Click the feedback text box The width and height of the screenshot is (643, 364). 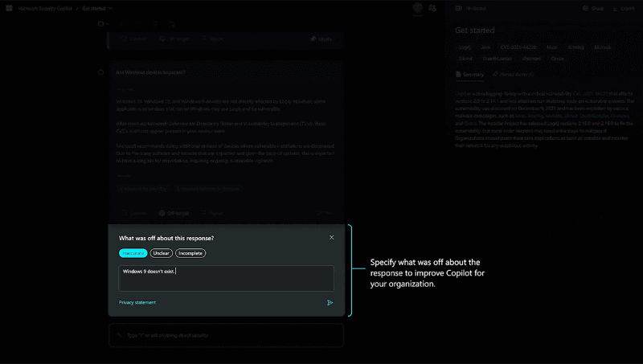pyautogui.click(x=226, y=278)
